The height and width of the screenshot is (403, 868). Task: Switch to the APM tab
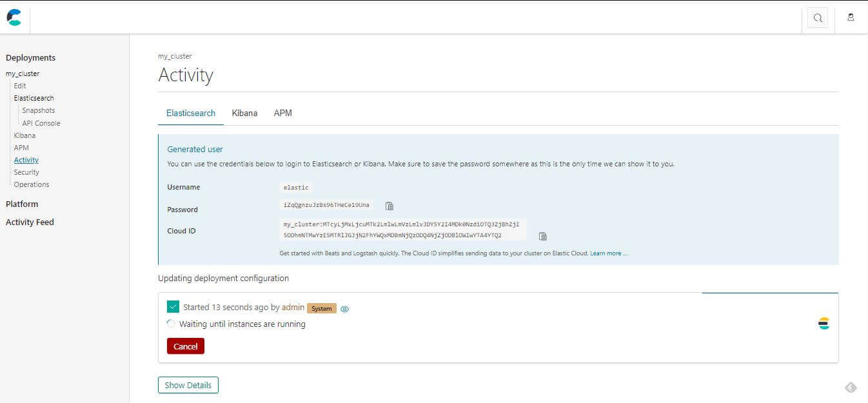point(282,113)
